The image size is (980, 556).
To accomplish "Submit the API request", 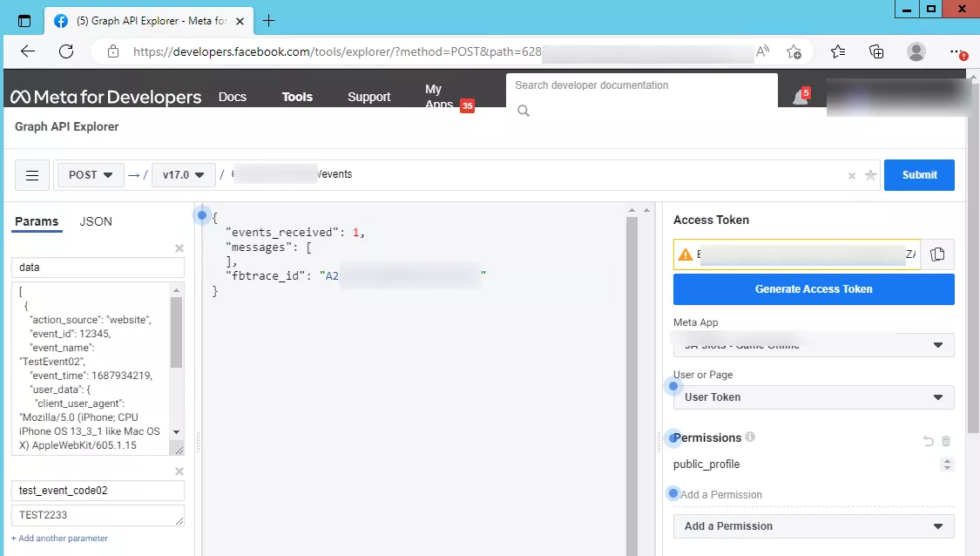I will coord(919,175).
